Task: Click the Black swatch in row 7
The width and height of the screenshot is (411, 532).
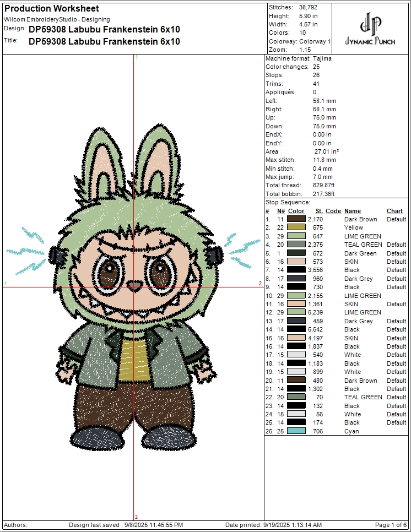Action: 296,270
